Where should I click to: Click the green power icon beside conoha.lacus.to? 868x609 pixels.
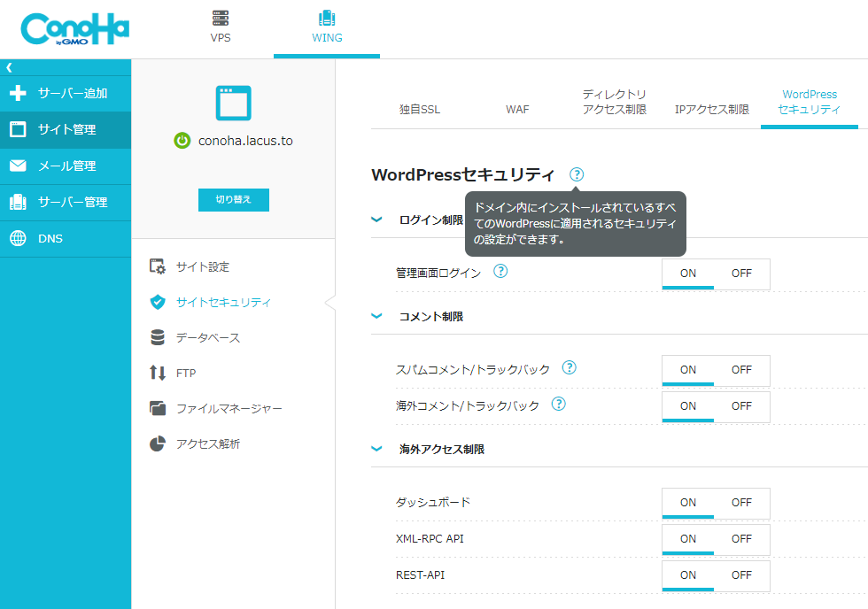coord(182,140)
